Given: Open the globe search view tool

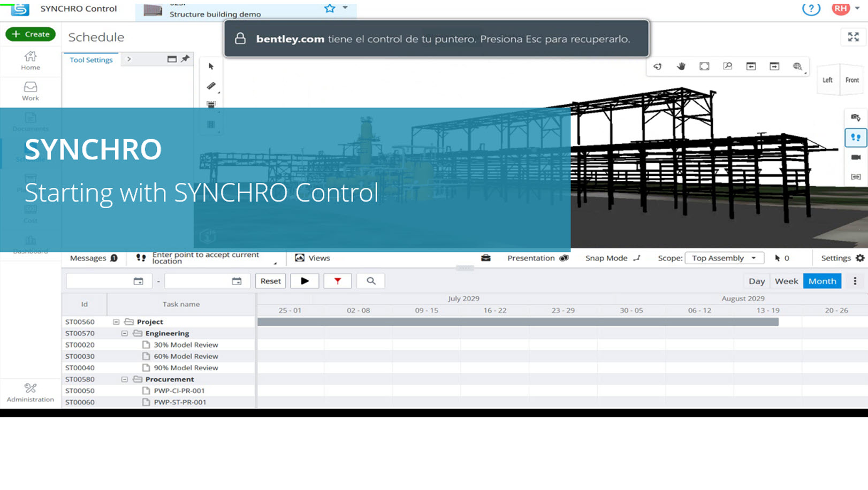Looking at the screenshot, I should click(x=798, y=66).
